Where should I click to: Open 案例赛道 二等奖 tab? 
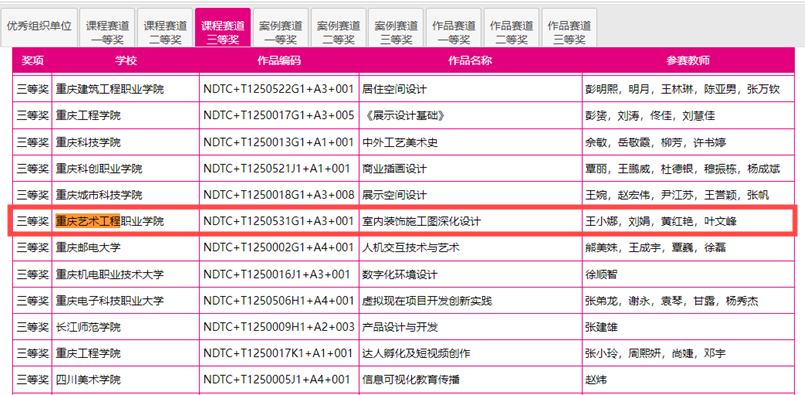[338, 27]
